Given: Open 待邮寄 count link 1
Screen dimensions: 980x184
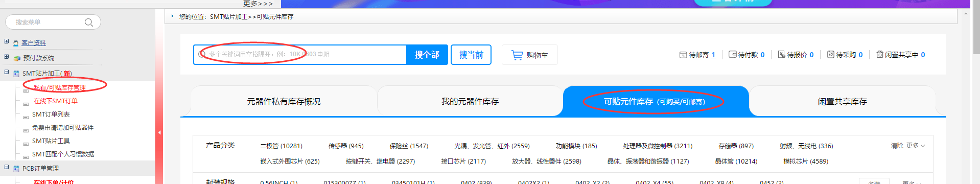Looking at the screenshot, I should pyautogui.click(x=713, y=55).
